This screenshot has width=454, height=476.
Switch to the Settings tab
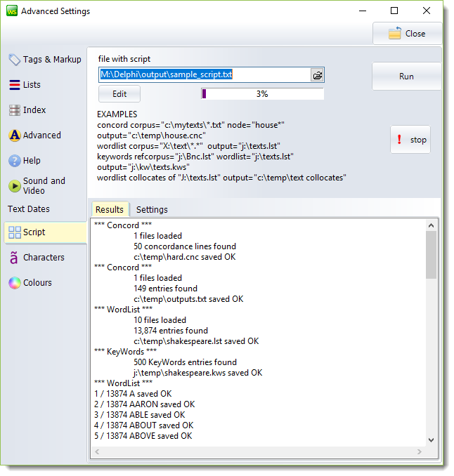point(152,209)
